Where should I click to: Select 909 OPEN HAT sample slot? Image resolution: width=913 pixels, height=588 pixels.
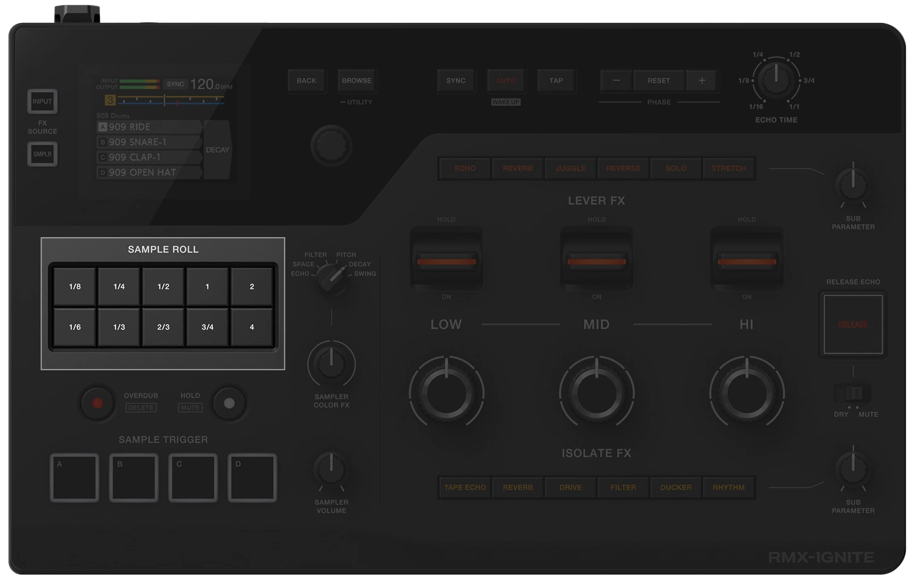click(148, 172)
